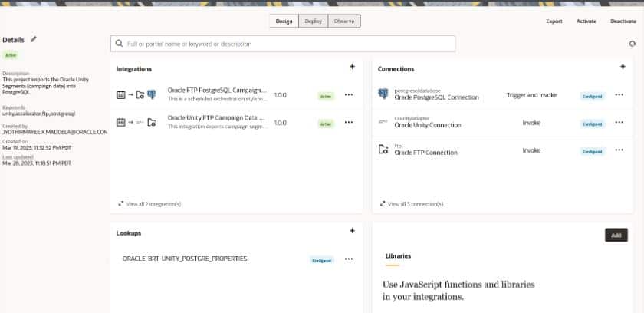The height and width of the screenshot is (313, 644).
Task: Click 'Trigger and invoke' role text
Action: coord(531,95)
